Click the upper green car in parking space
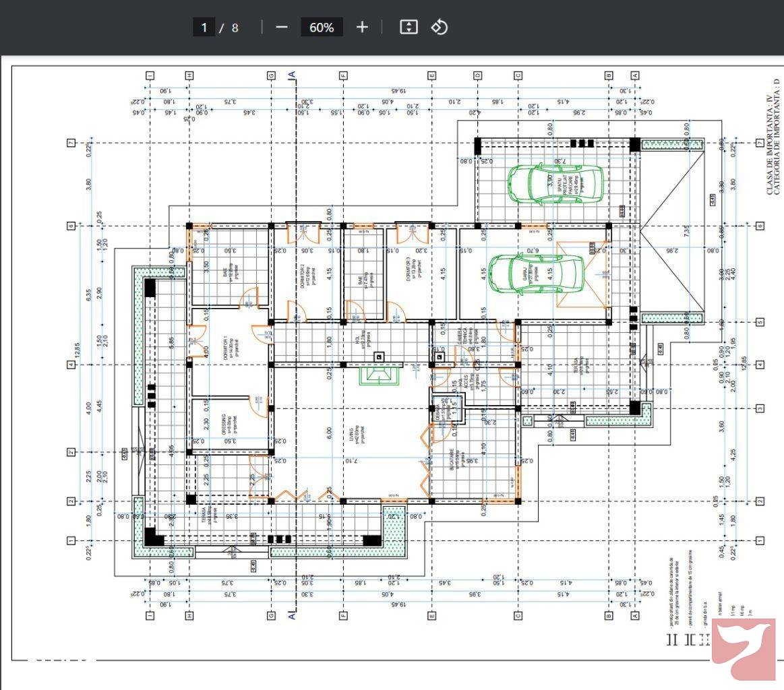The height and width of the screenshot is (690, 784). click(555, 184)
